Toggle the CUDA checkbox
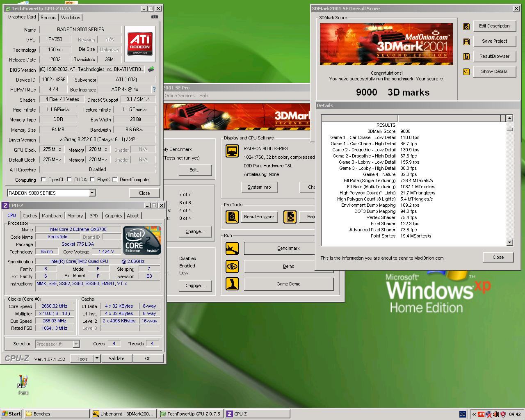Viewport: 525px width, 420px height. click(70, 179)
